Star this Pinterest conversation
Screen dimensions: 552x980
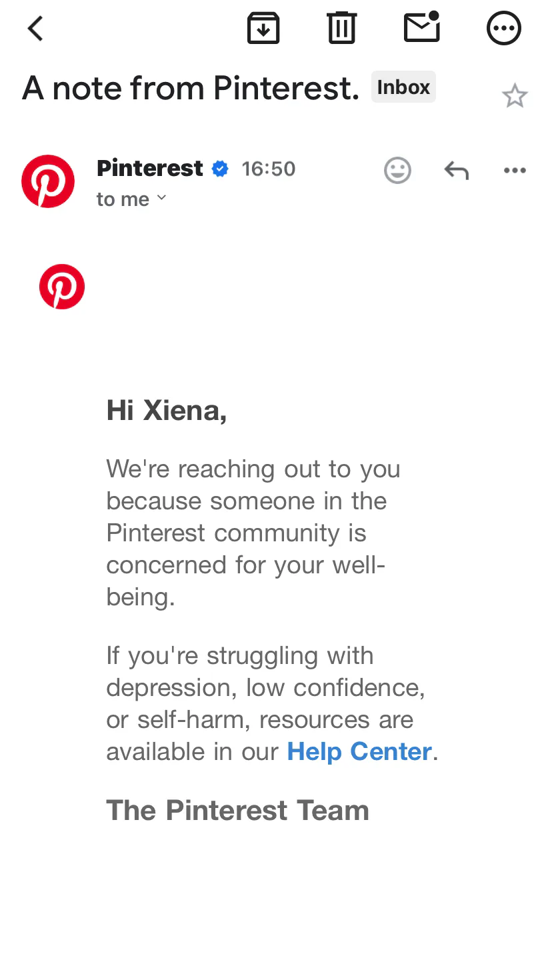tap(515, 96)
